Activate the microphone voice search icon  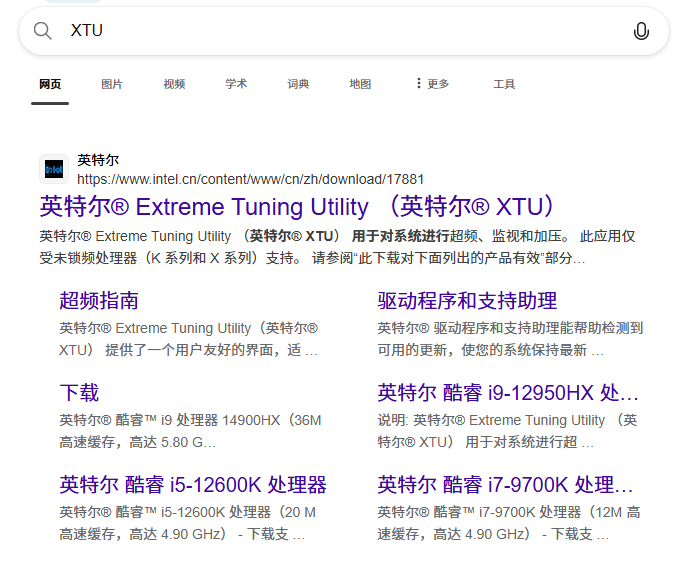tap(641, 31)
